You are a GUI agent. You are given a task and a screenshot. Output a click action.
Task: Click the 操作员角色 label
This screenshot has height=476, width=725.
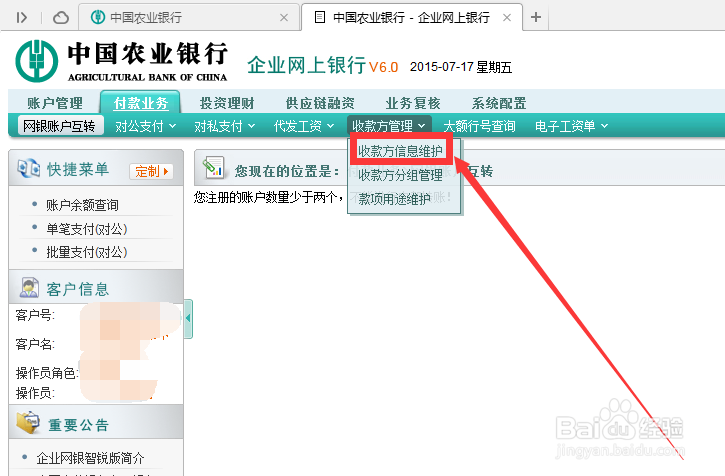pos(47,373)
